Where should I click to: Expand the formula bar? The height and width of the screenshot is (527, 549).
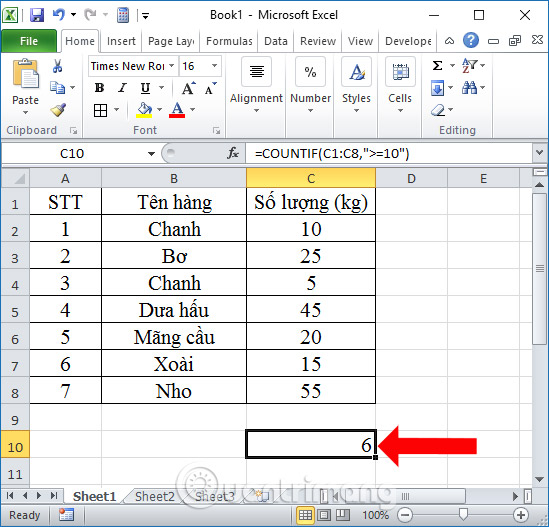point(540,153)
